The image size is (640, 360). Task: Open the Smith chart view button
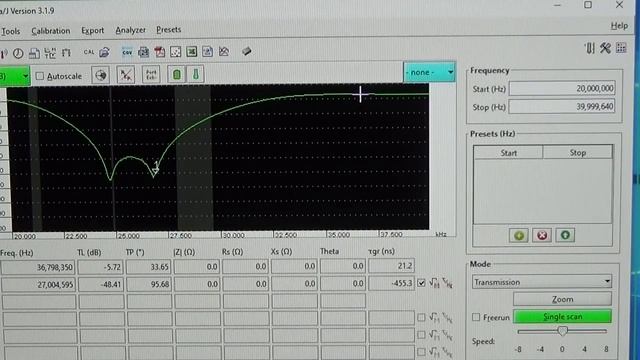coord(100,75)
